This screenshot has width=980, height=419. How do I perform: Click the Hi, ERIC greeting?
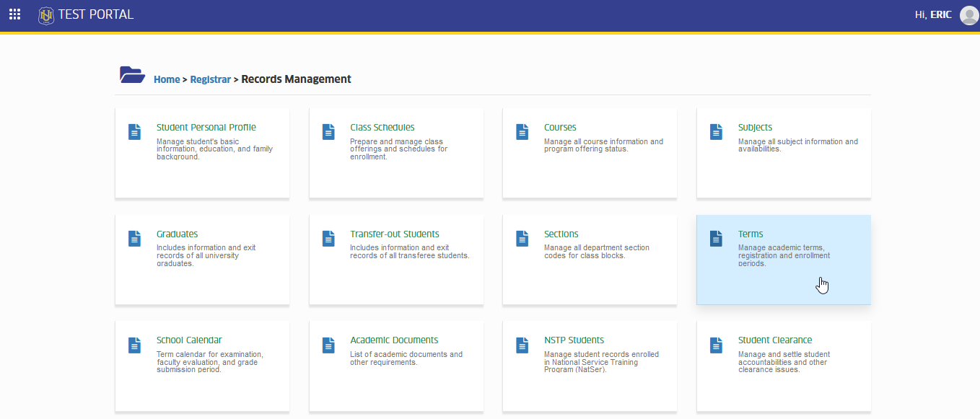point(933,14)
